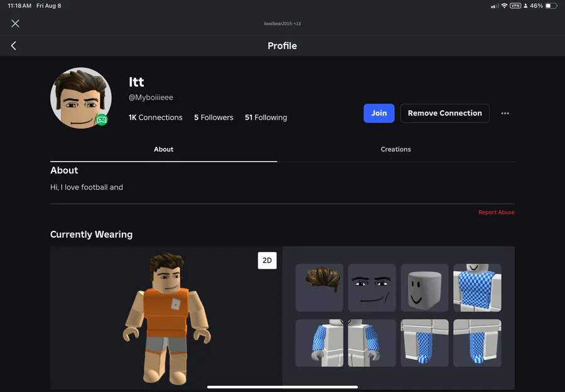The image size is (565, 392).
Task: Join Itt's current game
Action: pos(379,113)
